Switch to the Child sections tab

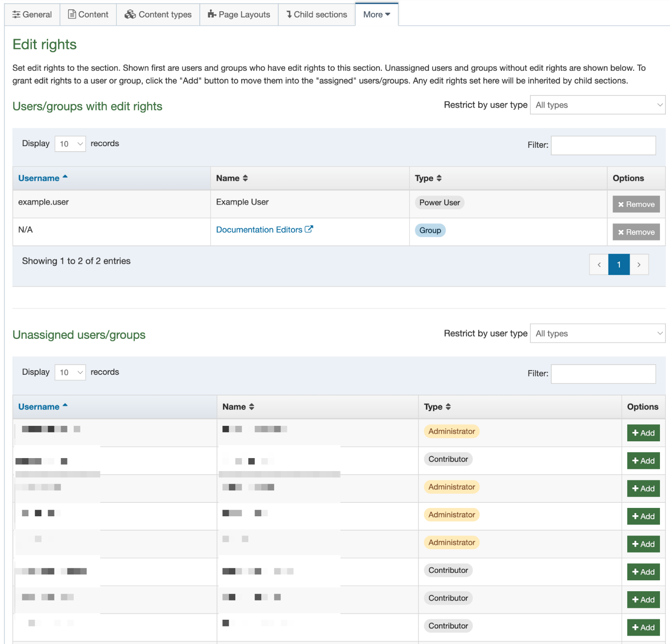point(317,14)
